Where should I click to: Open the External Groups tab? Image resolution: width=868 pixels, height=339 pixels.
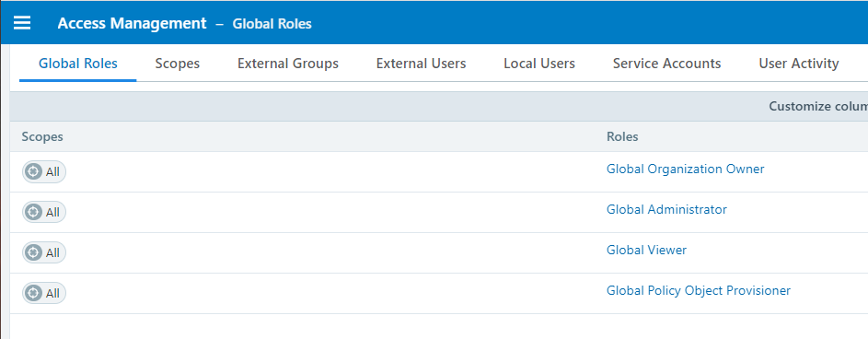pyautogui.click(x=288, y=64)
